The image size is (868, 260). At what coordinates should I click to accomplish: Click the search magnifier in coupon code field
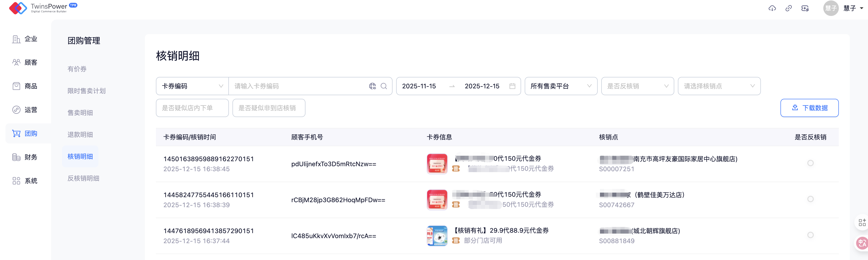pos(384,86)
